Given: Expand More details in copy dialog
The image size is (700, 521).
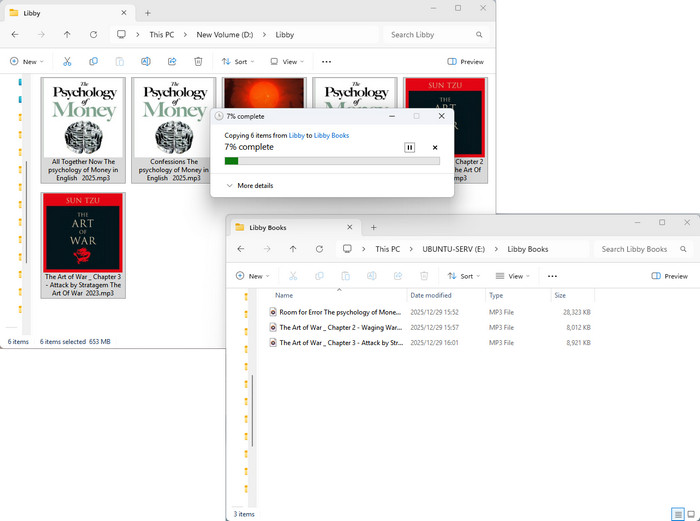Looking at the screenshot, I should [250, 185].
